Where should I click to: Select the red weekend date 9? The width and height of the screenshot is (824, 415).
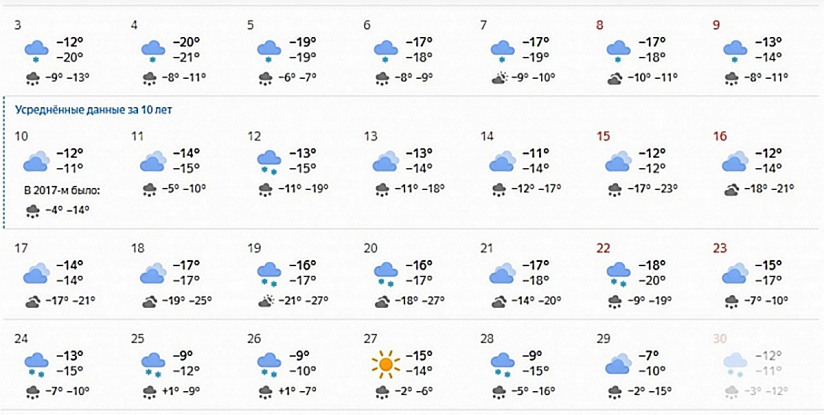pos(716,24)
